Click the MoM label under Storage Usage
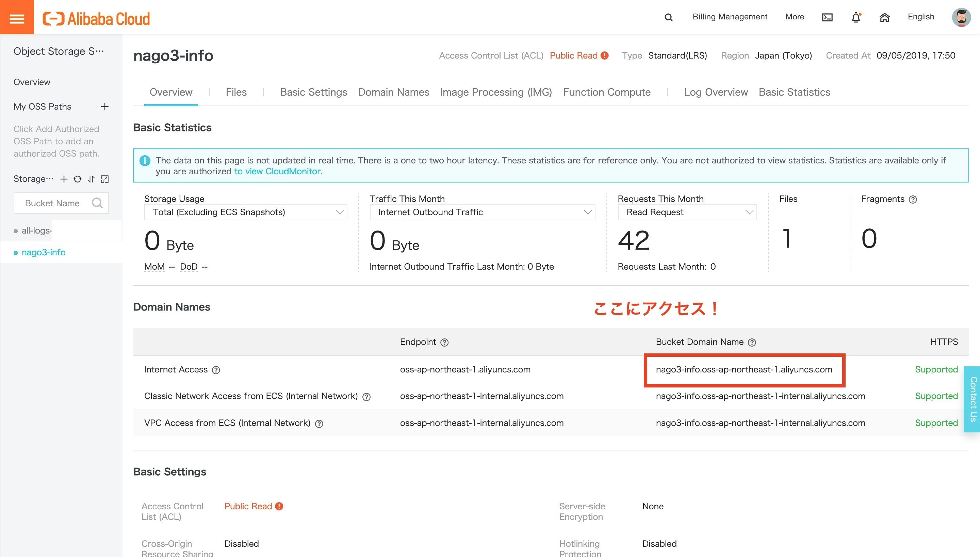 pos(154,267)
